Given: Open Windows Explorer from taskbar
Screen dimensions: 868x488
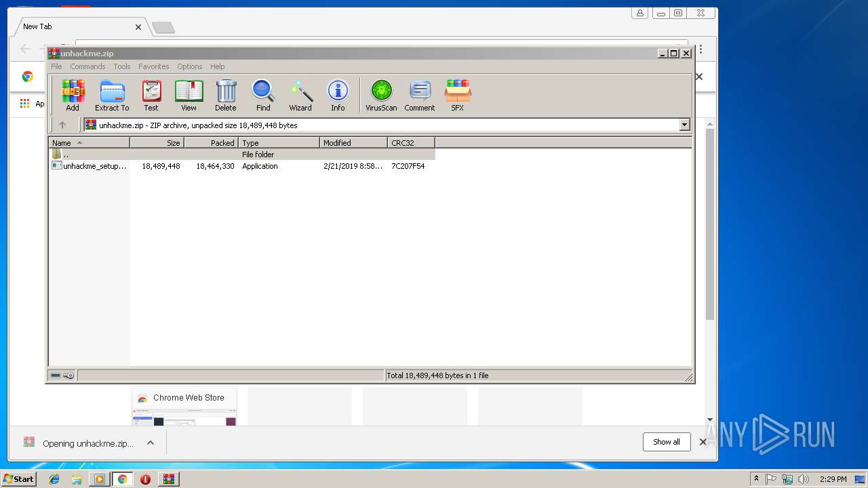Looking at the screenshot, I should click(x=77, y=479).
